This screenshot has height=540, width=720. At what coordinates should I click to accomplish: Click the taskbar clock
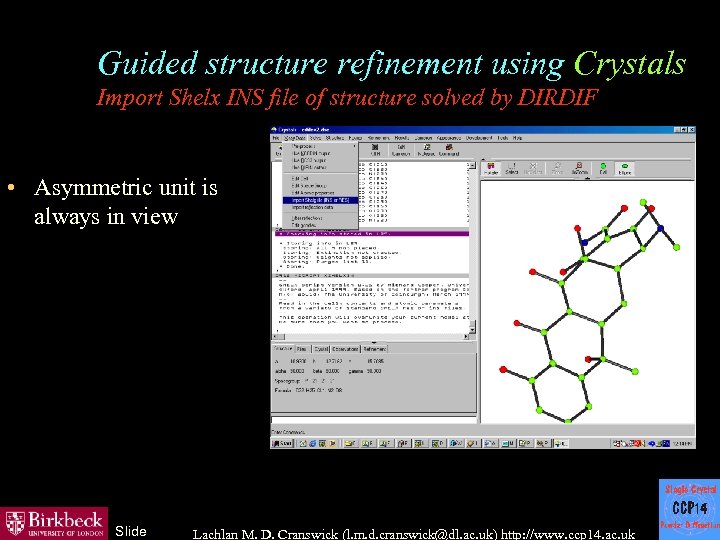[x=682, y=443]
